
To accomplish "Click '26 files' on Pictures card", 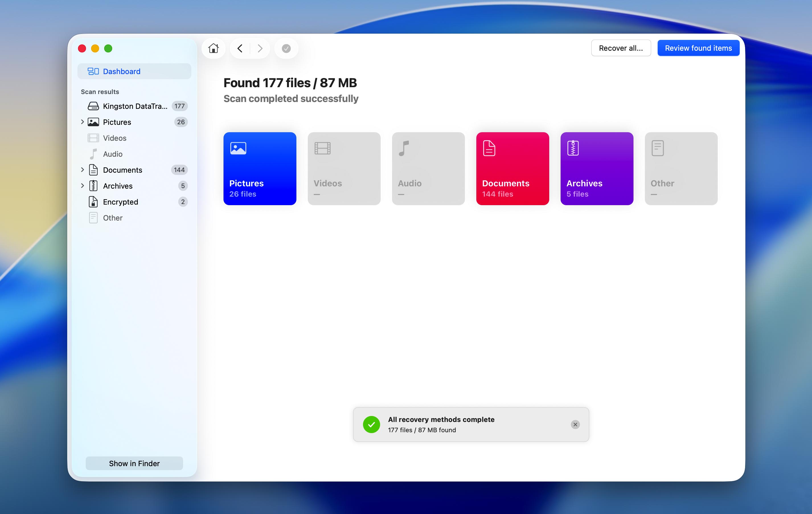I will click(x=243, y=194).
